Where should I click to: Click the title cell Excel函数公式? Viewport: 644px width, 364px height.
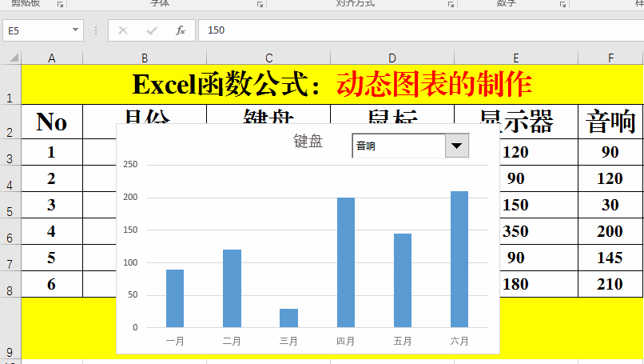(x=332, y=84)
